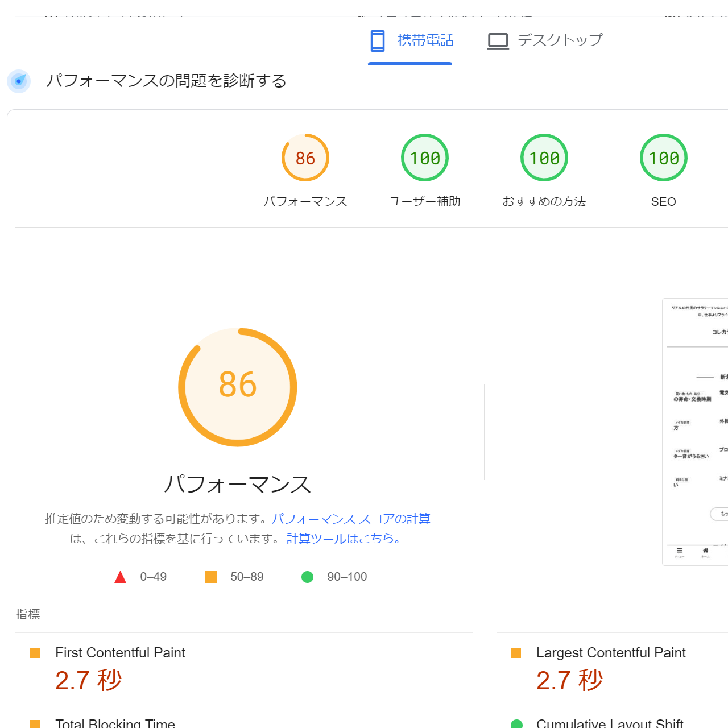Click the Largest Contentful Paint metric title

[611, 652]
